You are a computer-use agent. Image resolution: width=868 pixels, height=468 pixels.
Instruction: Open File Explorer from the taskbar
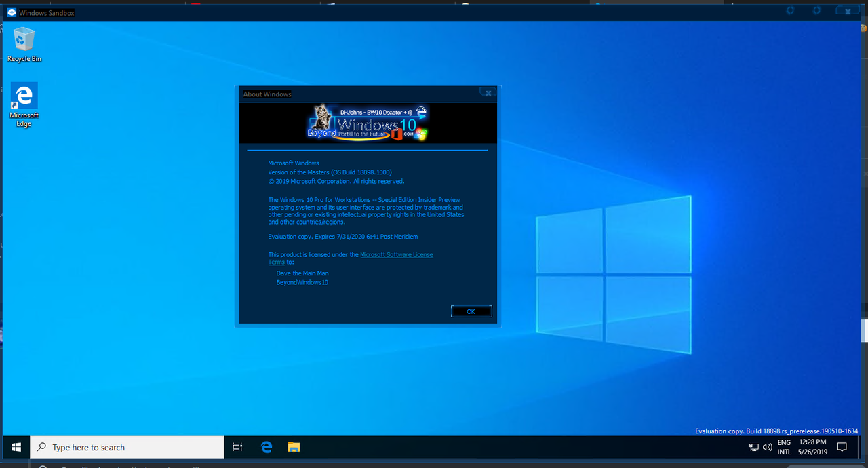click(294, 448)
